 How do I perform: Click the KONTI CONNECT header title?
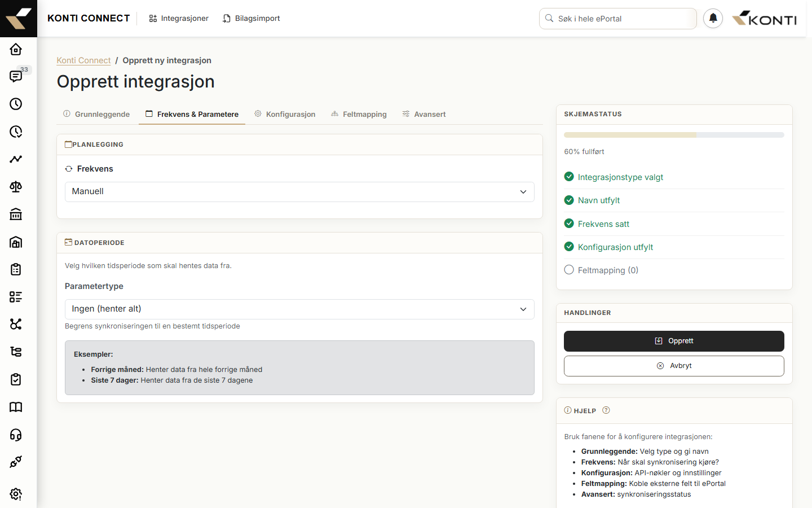point(89,18)
